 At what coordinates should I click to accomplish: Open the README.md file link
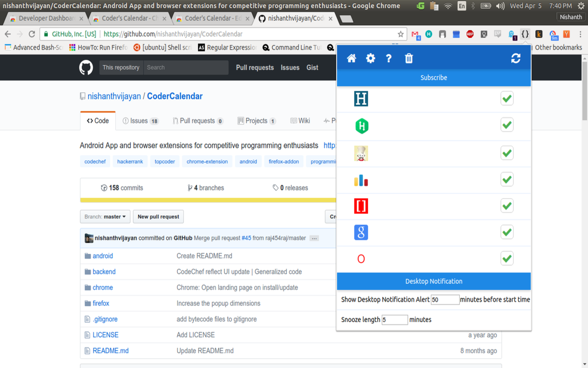coord(111,351)
